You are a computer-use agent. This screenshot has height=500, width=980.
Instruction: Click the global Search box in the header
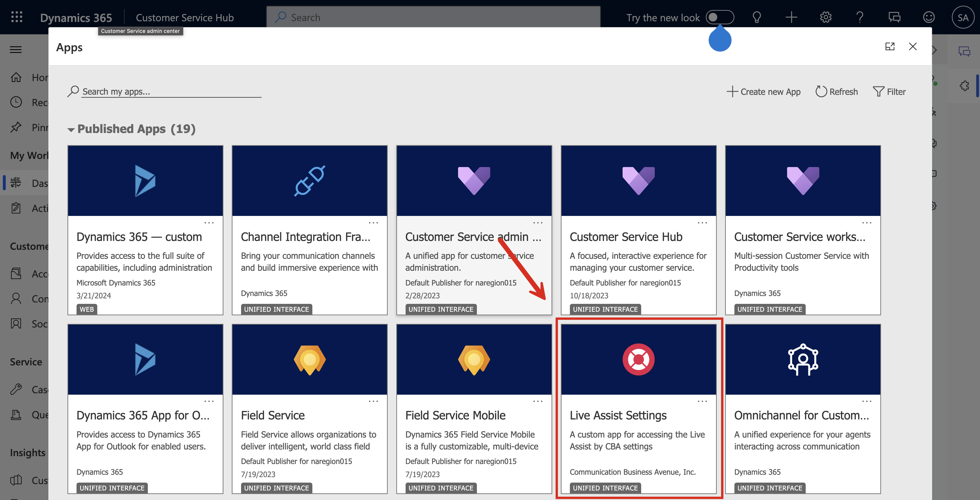click(433, 17)
